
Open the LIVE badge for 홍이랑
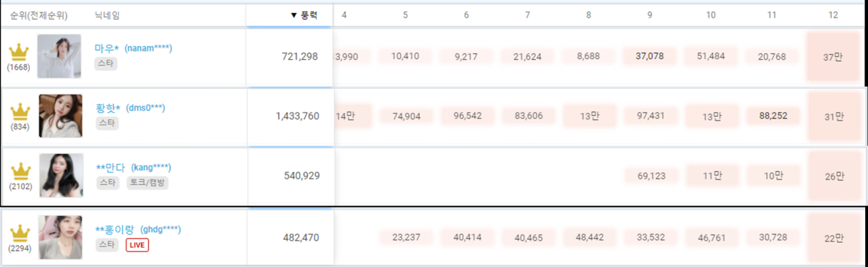point(137,245)
